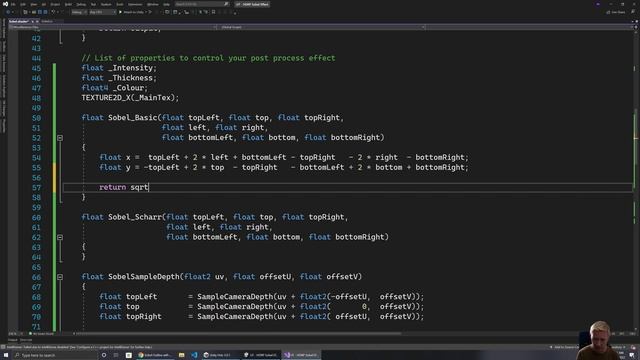Click the Cortana circle taskbar icon
640x360 pixels.
[104, 355]
